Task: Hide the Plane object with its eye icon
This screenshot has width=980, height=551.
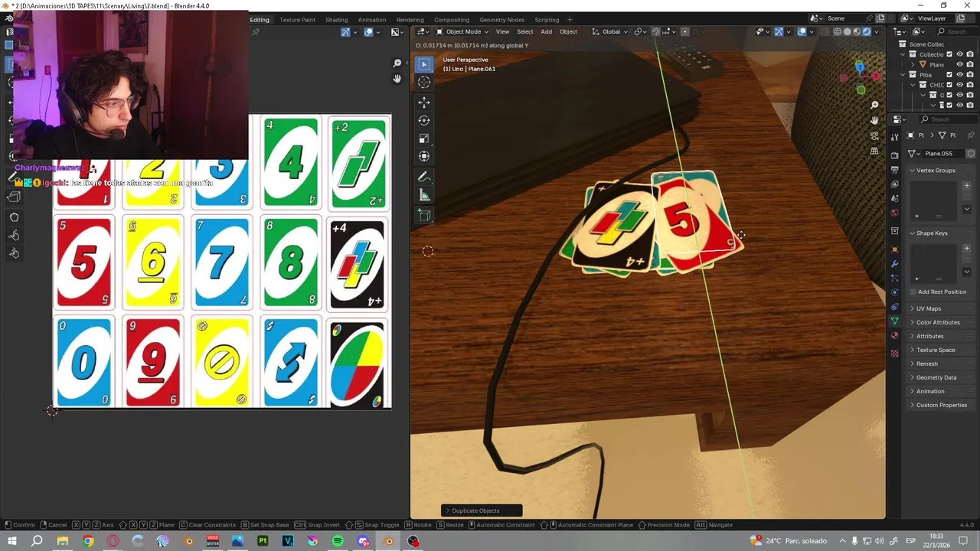Action: tap(959, 65)
